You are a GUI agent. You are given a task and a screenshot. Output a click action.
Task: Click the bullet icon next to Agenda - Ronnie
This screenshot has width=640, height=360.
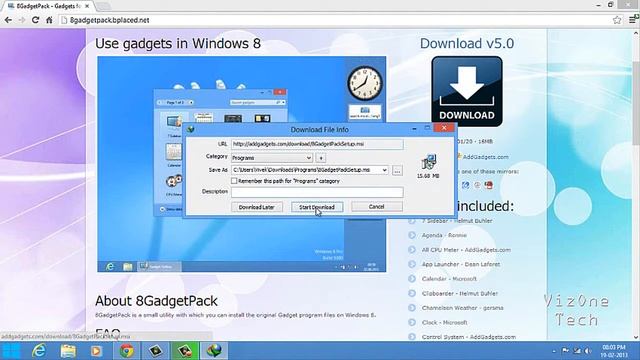point(412,235)
